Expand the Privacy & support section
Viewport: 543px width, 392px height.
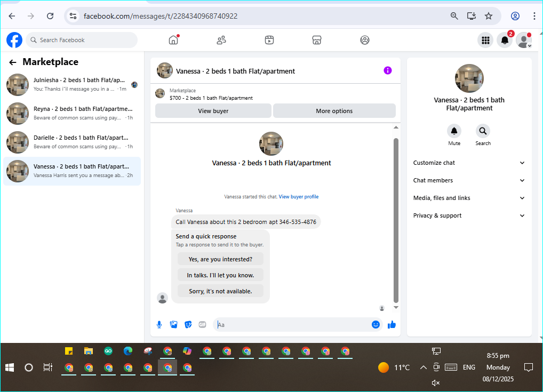(469, 216)
